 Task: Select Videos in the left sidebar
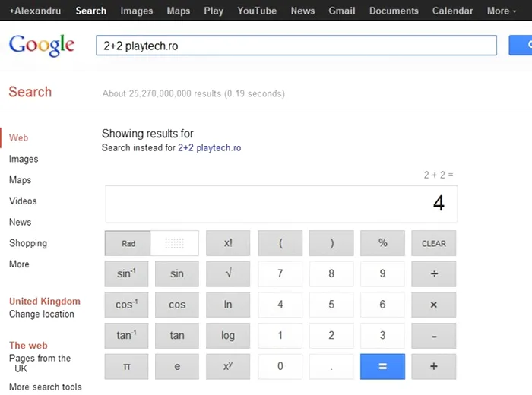(23, 201)
